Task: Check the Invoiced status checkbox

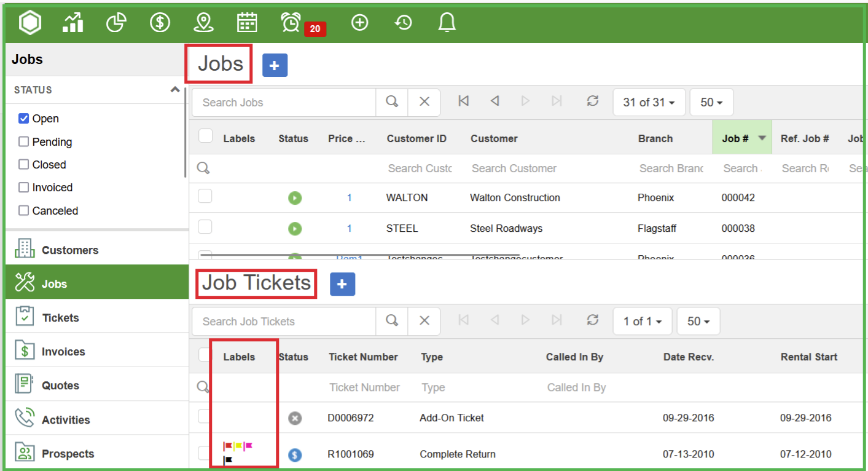Action: pyautogui.click(x=24, y=188)
